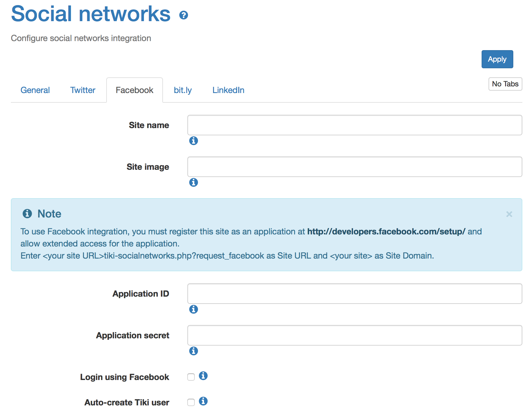Click the Social networks page title
The width and height of the screenshot is (532, 409).
[91, 14]
